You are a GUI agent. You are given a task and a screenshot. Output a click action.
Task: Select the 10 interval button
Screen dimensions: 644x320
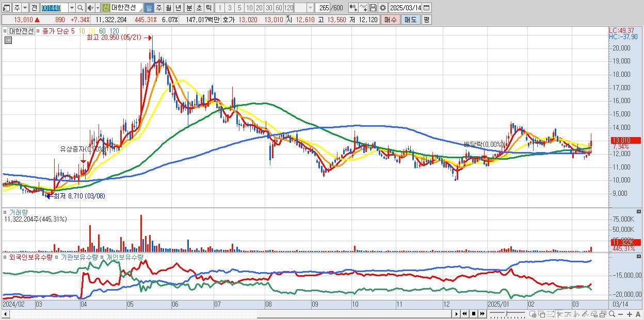pyautogui.click(x=249, y=8)
